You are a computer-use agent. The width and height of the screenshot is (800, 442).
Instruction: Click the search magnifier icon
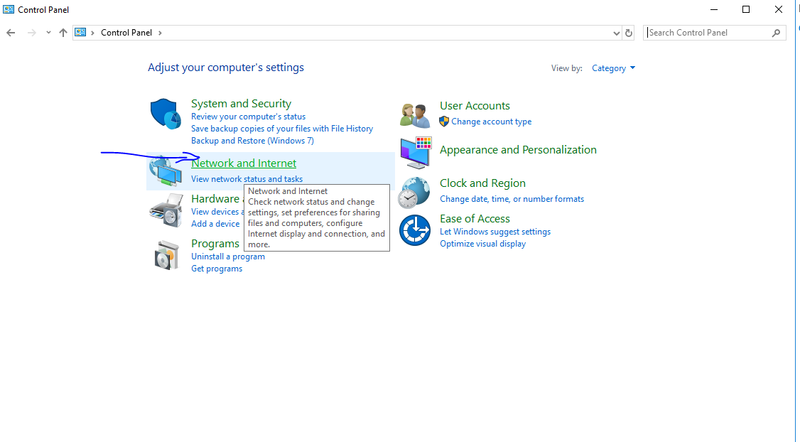pos(776,33)
